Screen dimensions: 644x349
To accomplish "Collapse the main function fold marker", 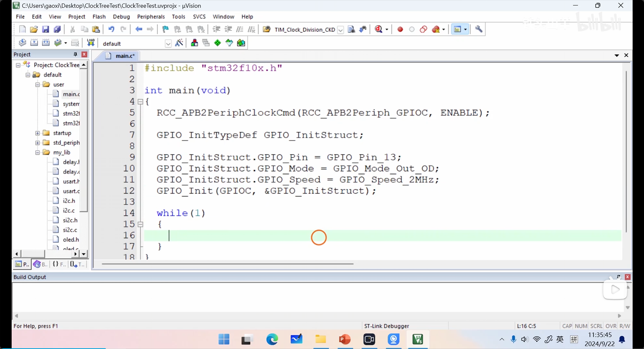I will coord(140,102).
